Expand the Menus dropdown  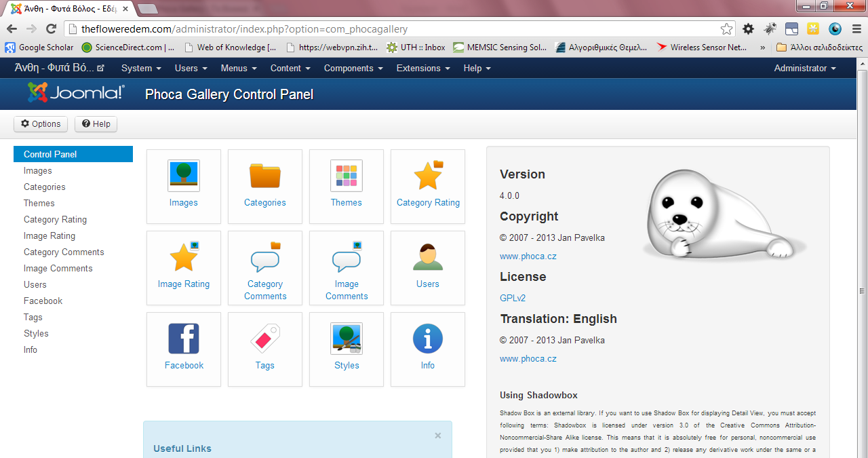[239, 68]
